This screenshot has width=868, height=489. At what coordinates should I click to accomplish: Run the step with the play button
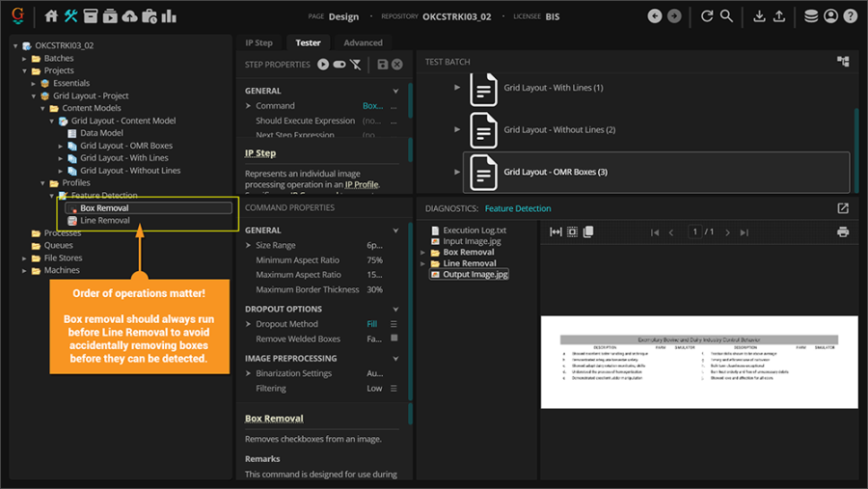tap(323, 64)
